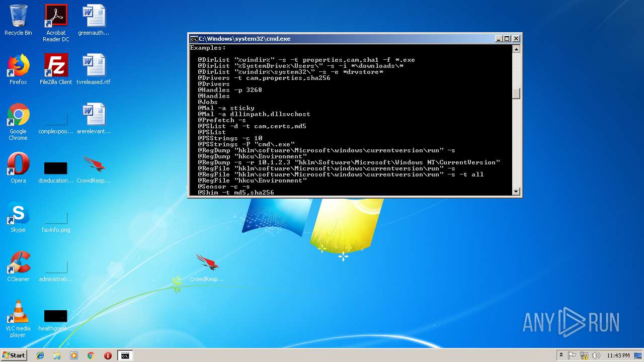
Task: Click the "@Handles -p 3268" line
Action: click(230, 90)
